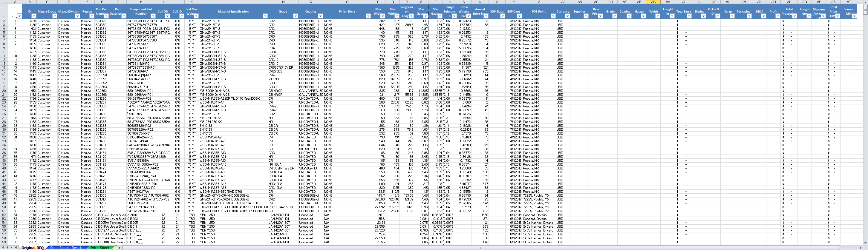
Task: Click the vertical scrollbar up arrow
Action: pyautogui.click(x=865, y=2)
